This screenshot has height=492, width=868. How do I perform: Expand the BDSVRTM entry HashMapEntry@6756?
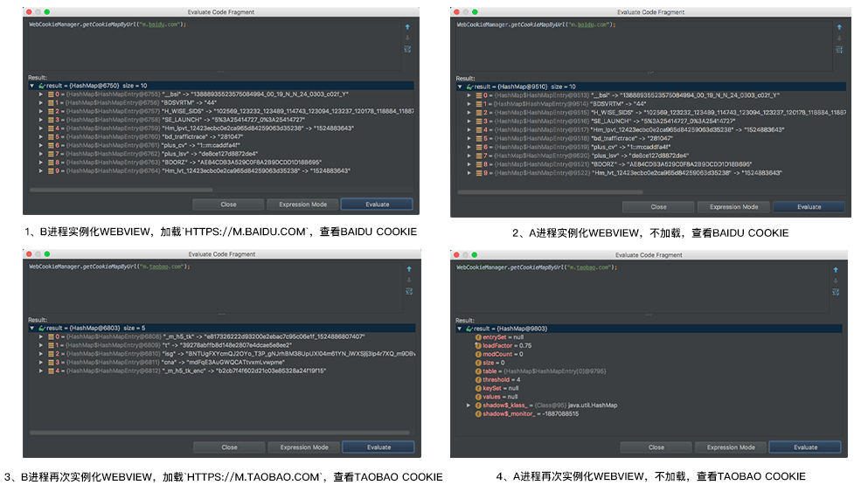pyautogui.click(x=41, y=102)
